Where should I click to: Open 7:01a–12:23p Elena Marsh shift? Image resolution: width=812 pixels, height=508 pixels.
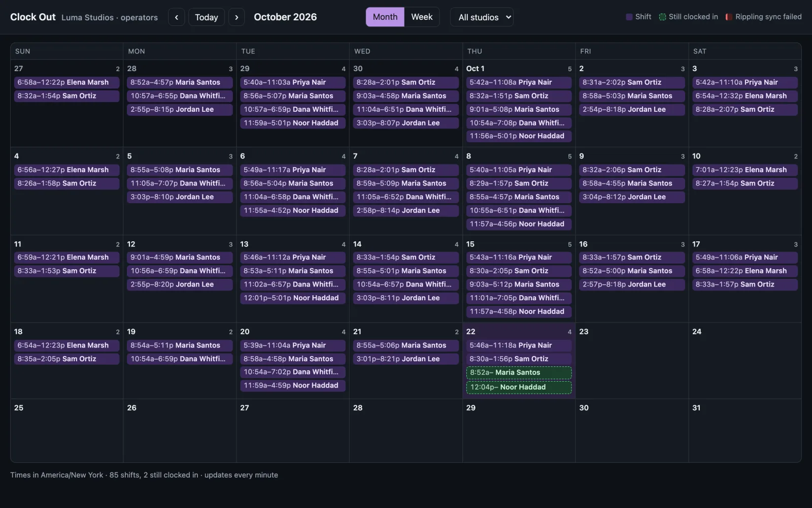point(745,170)
